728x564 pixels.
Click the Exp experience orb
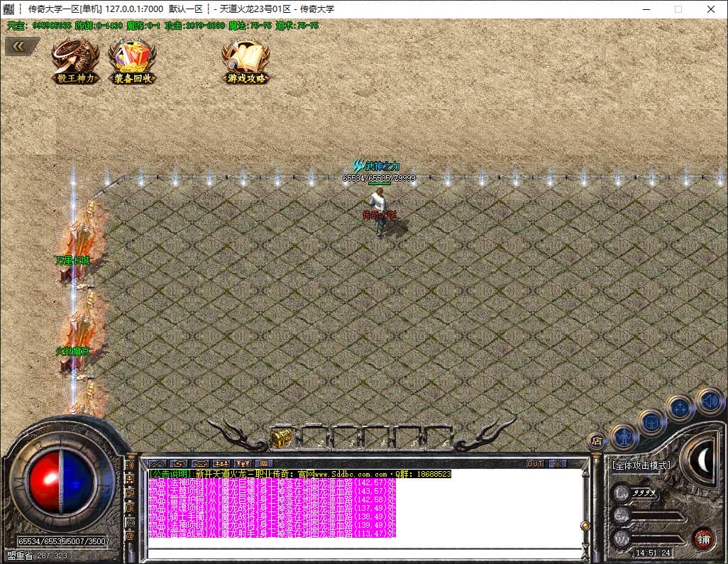click(x=621, y=515)
